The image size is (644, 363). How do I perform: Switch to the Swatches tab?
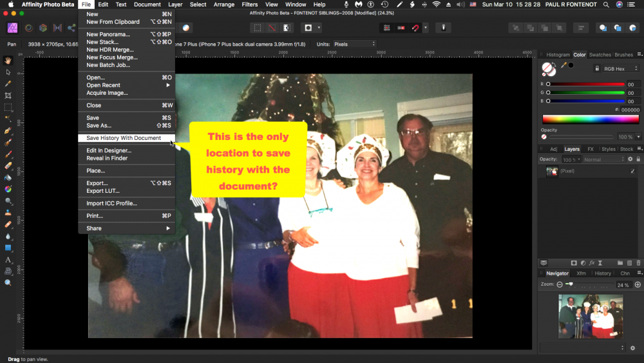pyautogui.click(x=600, y=55)
